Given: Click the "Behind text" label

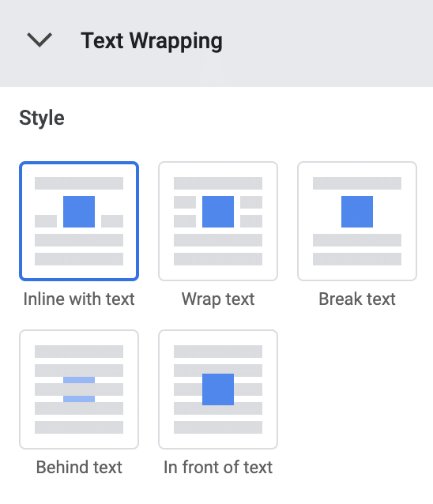Looking at the screenshot, I should pyautogui.click(x=79, y=467).
